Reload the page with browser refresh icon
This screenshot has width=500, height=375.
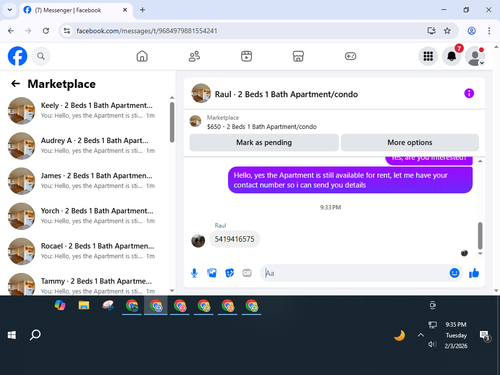pyautogui.click(x=46, y=31)
